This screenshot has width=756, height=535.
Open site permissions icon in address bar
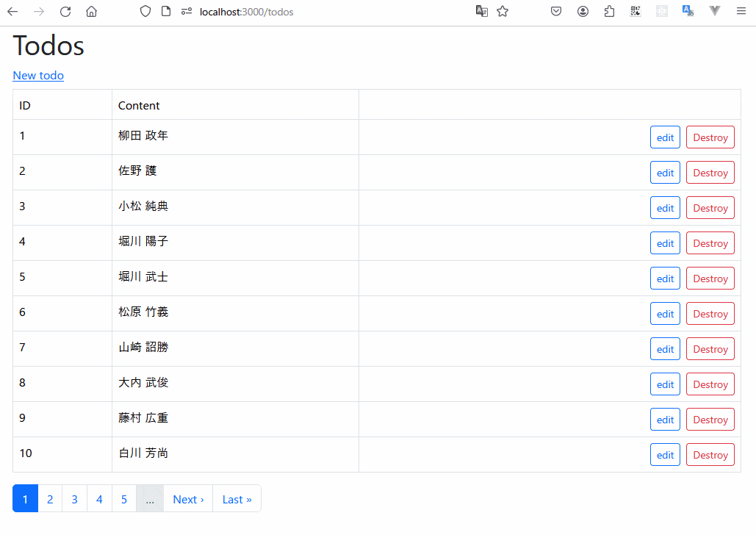(x=187, y=12)
